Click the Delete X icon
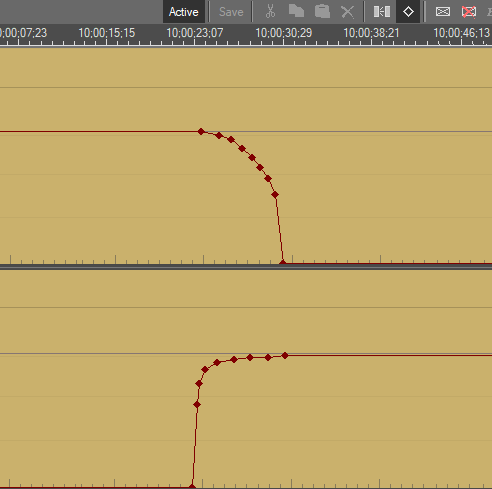 pyautogui.click(x=347, y=12)
